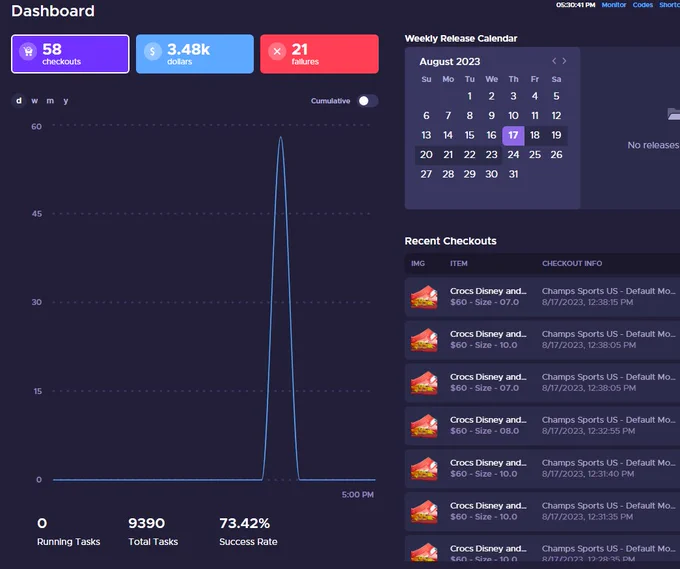Click the August 2023 month heading

[450, 62]
